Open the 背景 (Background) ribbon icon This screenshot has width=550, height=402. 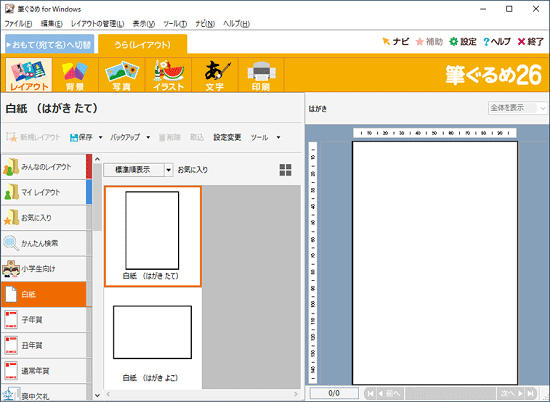click(75, 75)
